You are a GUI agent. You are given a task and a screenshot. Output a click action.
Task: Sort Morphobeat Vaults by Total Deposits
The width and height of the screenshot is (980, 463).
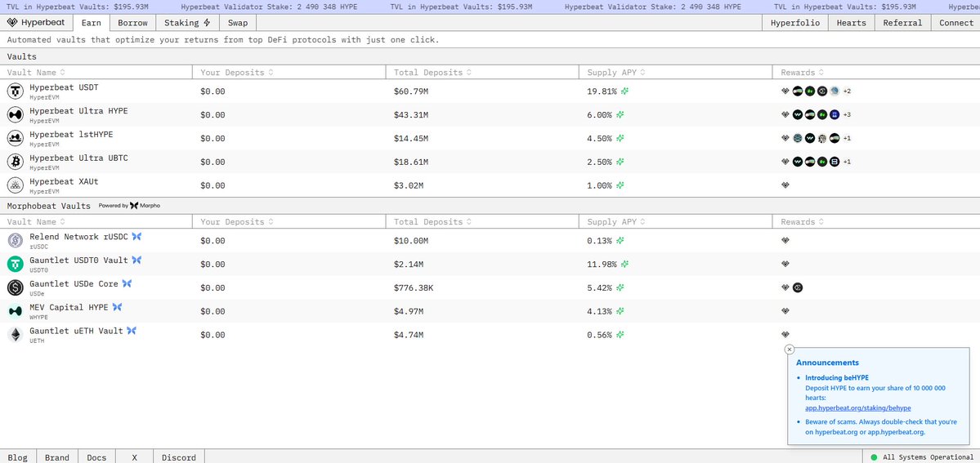(x=432, y=222)
